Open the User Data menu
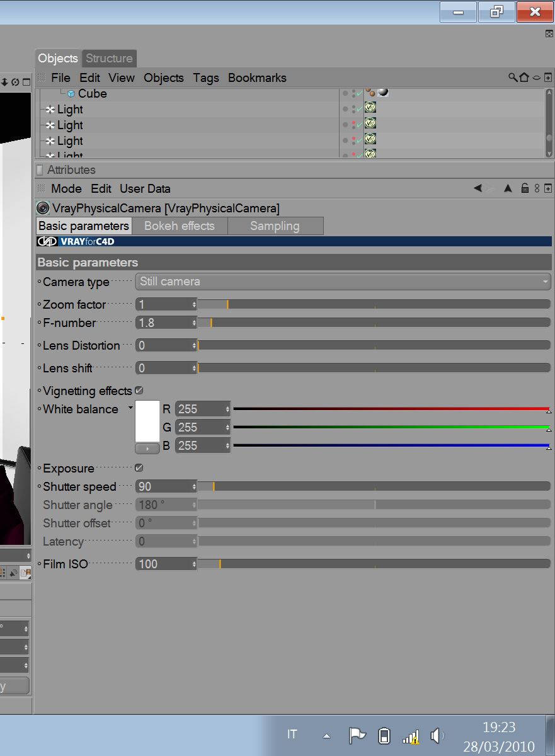555x756 pixels. click(x=145, y=188)
